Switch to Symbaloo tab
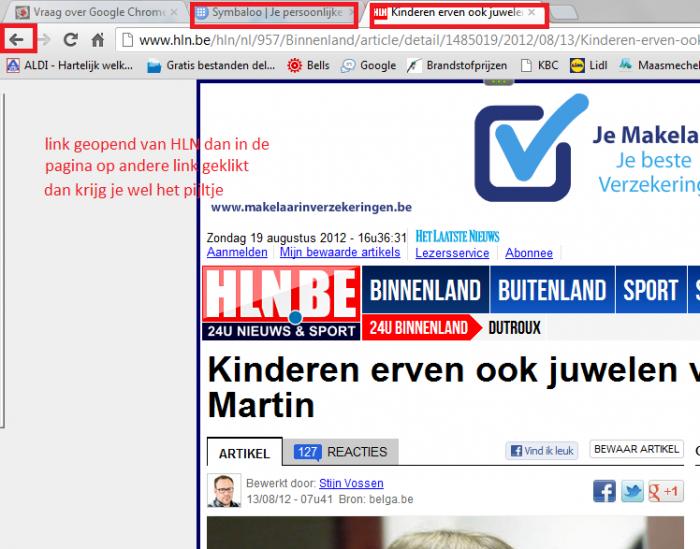This screenshot has height=549, width=700. point(274,12)
